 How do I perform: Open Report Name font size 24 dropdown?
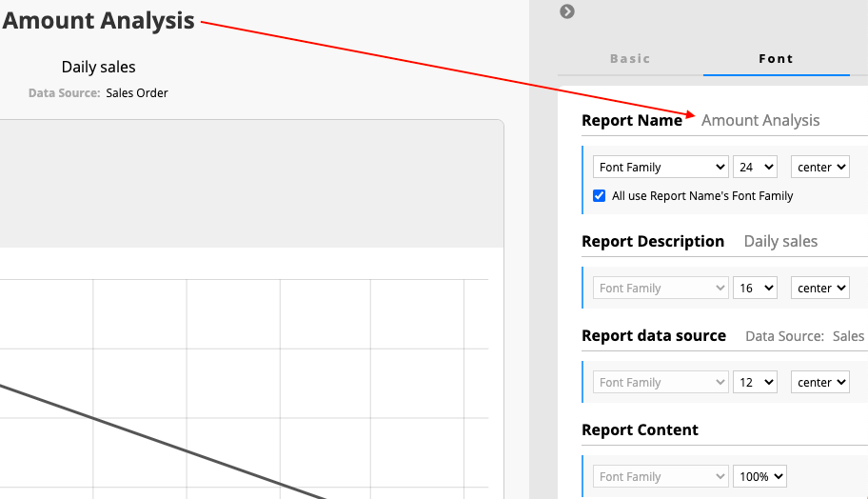(x=755, y=167)
